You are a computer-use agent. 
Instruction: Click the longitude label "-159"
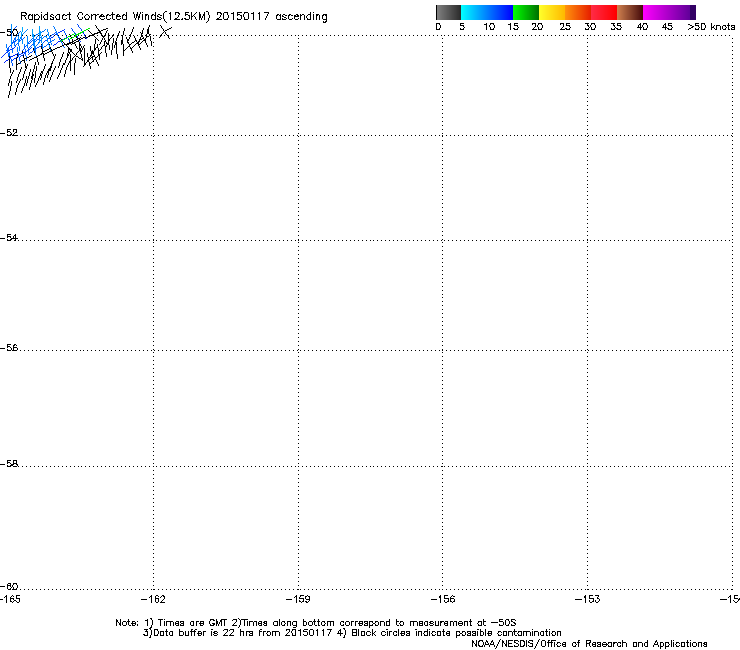tap(298, 599)
